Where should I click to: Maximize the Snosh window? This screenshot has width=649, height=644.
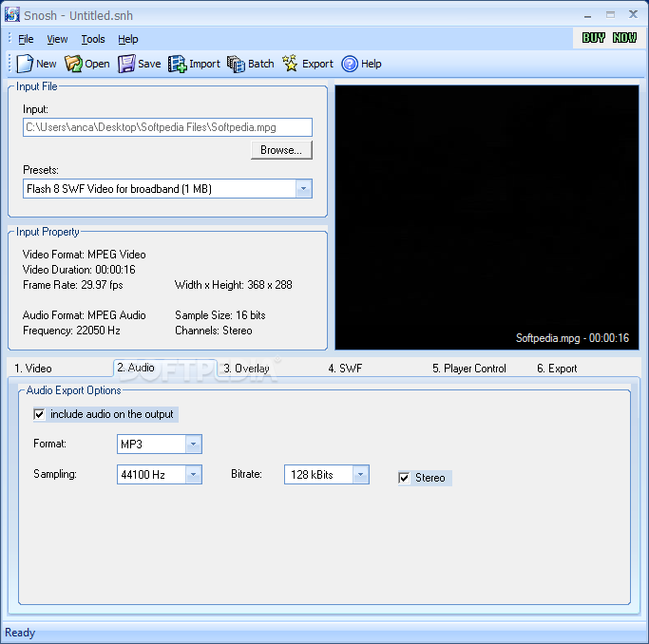610,15
